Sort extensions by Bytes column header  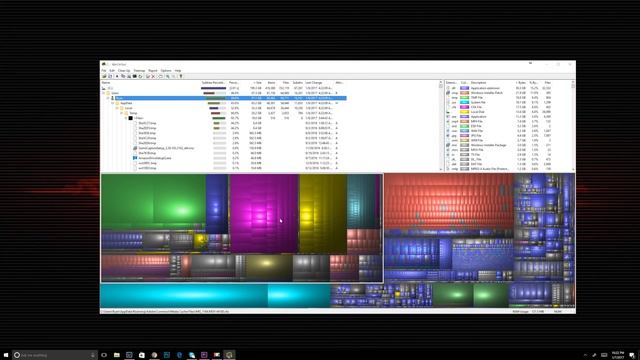521,82
